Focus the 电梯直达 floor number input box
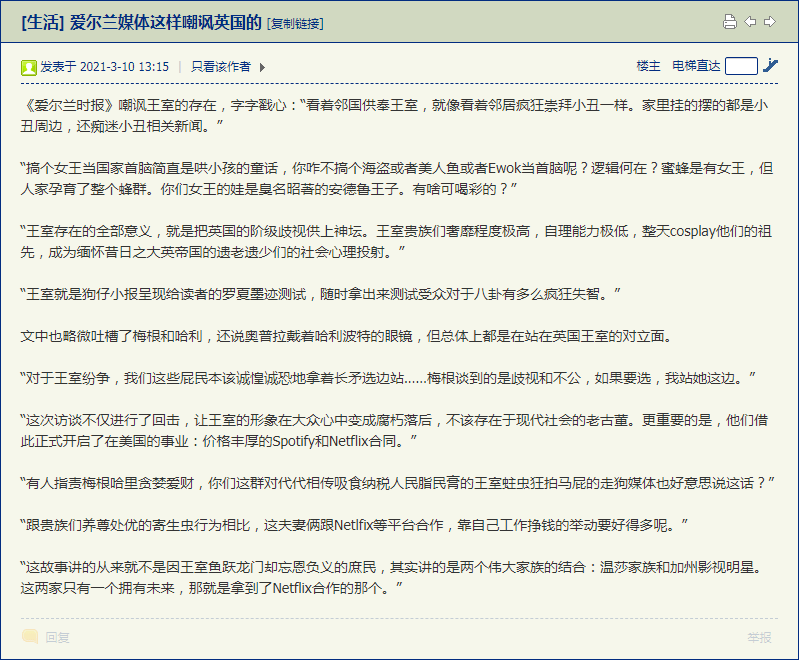This screenshot has width=799, height=660. 741,66
